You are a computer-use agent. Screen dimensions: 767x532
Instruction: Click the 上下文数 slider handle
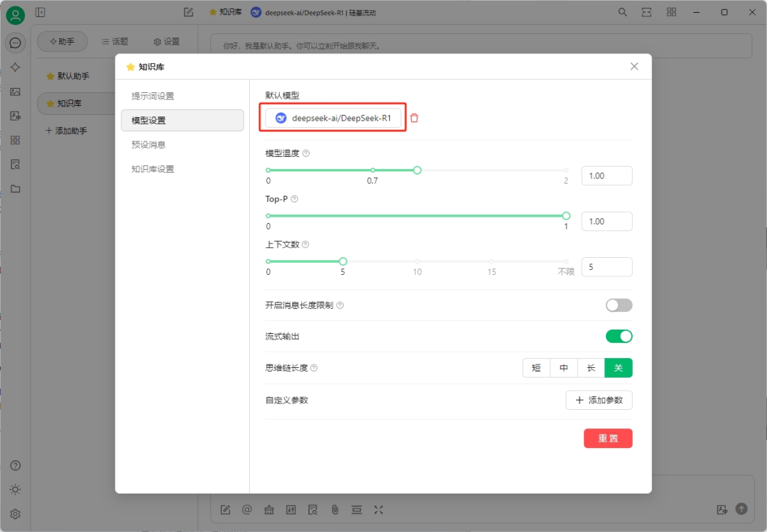343,261
